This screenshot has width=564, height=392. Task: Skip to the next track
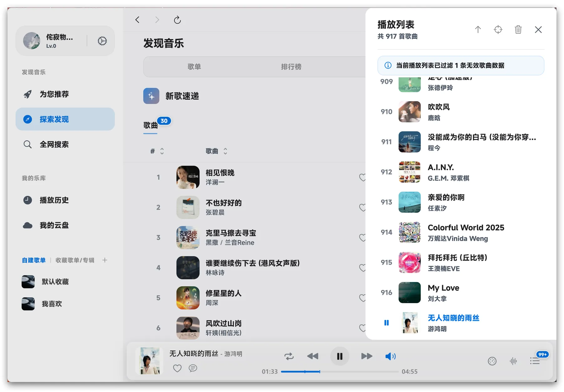pyautogui.click(x=366, y=356)
